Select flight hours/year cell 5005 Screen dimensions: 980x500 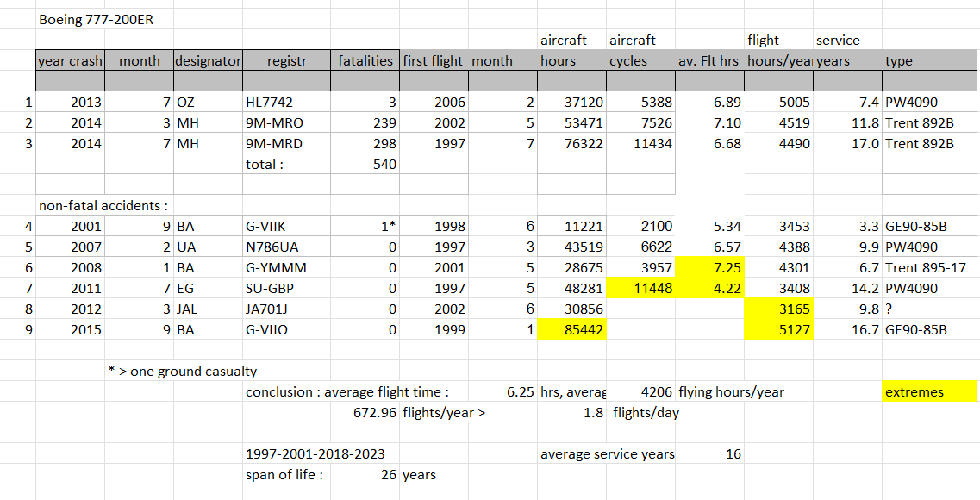[778, 102]
